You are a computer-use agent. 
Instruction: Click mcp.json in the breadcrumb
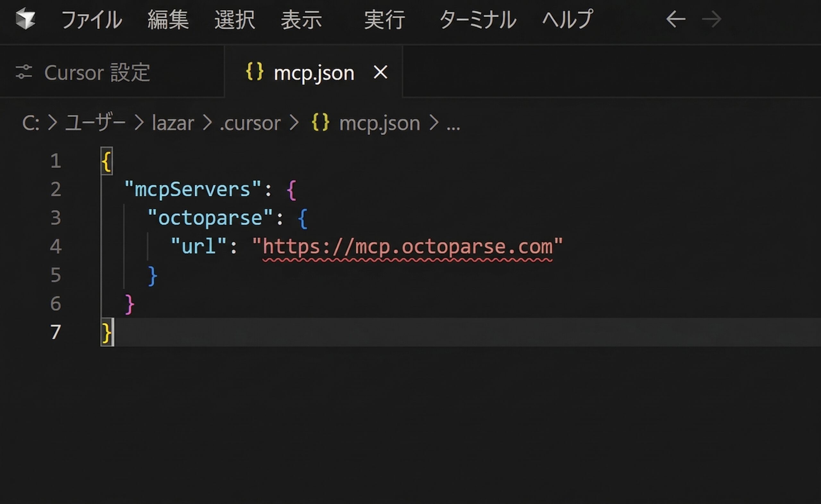pos(380,124)
